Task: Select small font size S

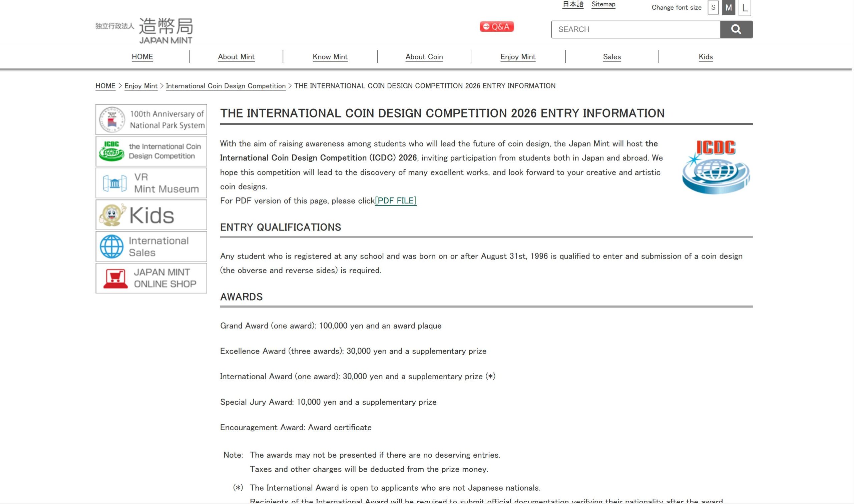Action: [713, 7]
